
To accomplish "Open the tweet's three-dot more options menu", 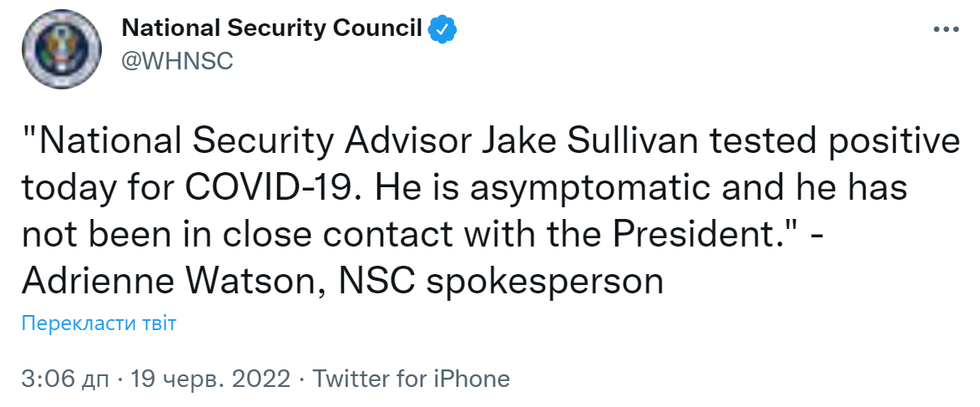I will pyautogui.click(x=946, y=29).
